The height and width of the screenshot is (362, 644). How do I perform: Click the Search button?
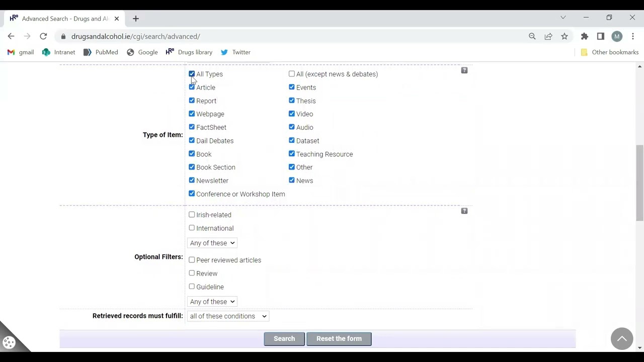point(284,339)
